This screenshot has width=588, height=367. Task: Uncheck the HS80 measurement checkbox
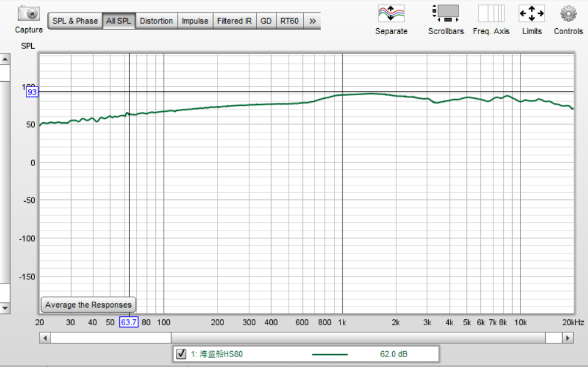[181, 353]
